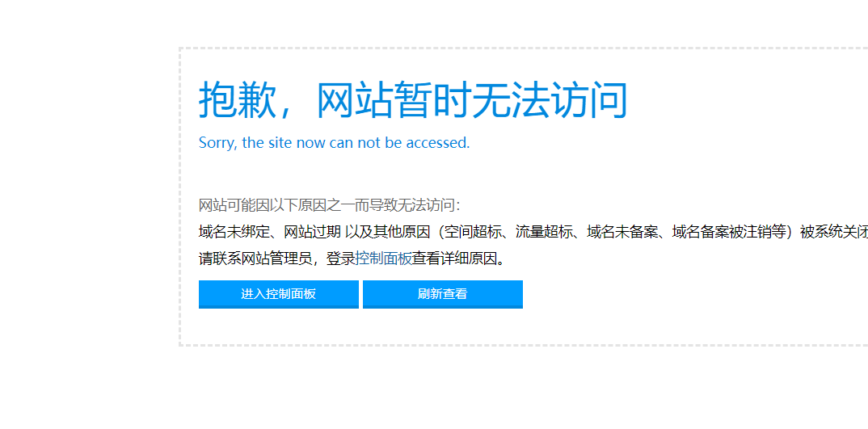
Task: Open the 进入控制面板 button
Action: 279,294
